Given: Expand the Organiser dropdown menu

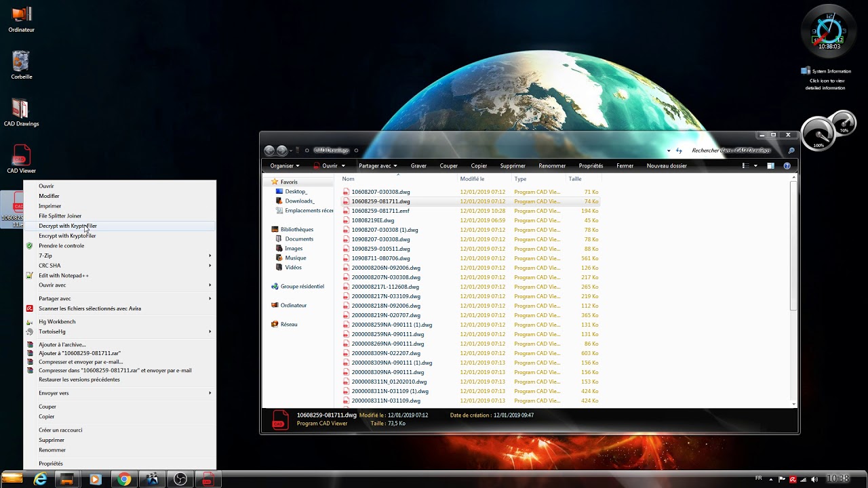Looking at the screenshot, I should pos(285,165).
